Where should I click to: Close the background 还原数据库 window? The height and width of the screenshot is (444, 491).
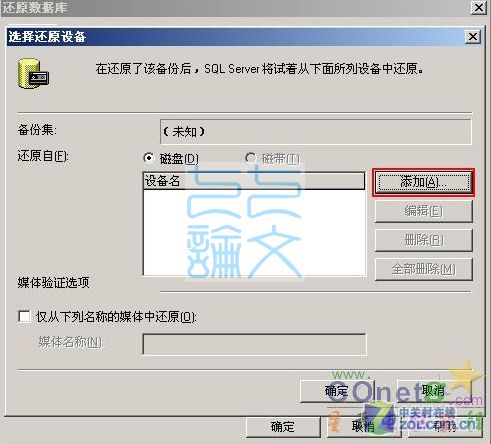tap(479, 7)
